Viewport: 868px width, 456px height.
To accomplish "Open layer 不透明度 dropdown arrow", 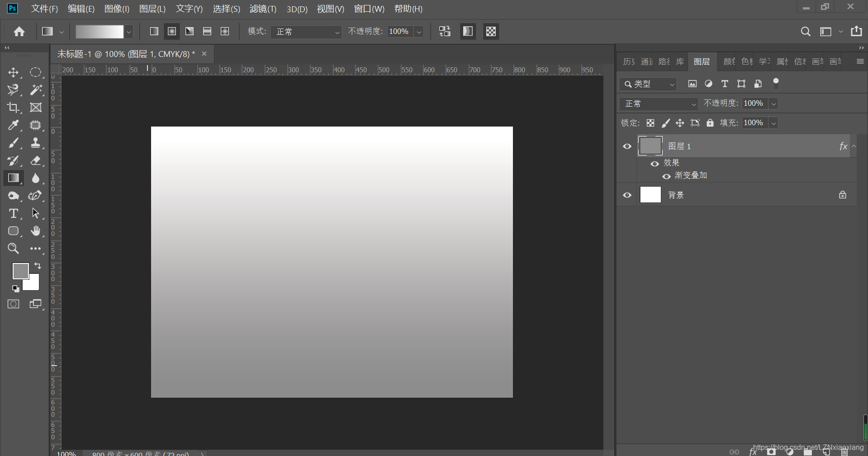I will click(774, 104).
